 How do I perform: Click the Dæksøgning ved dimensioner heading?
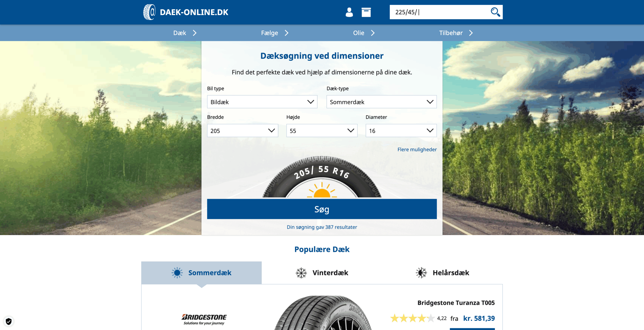pyautogui.click(x=322, y=56)
